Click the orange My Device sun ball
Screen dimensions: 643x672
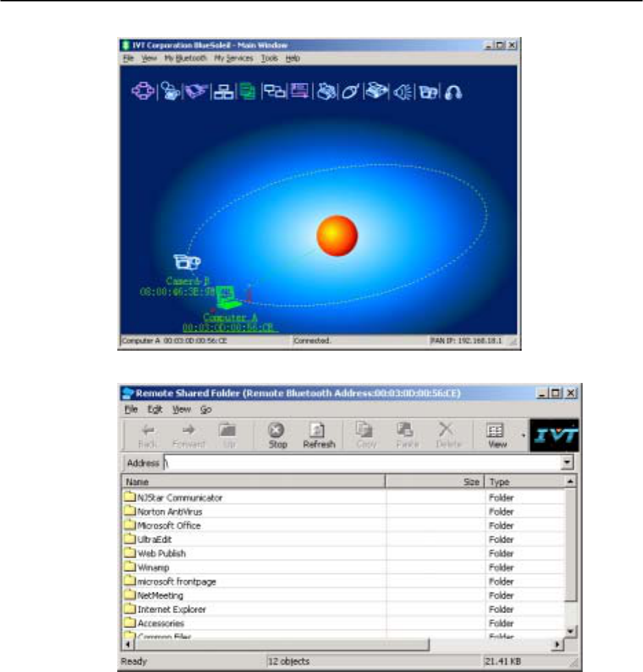[x=337, y=236]
